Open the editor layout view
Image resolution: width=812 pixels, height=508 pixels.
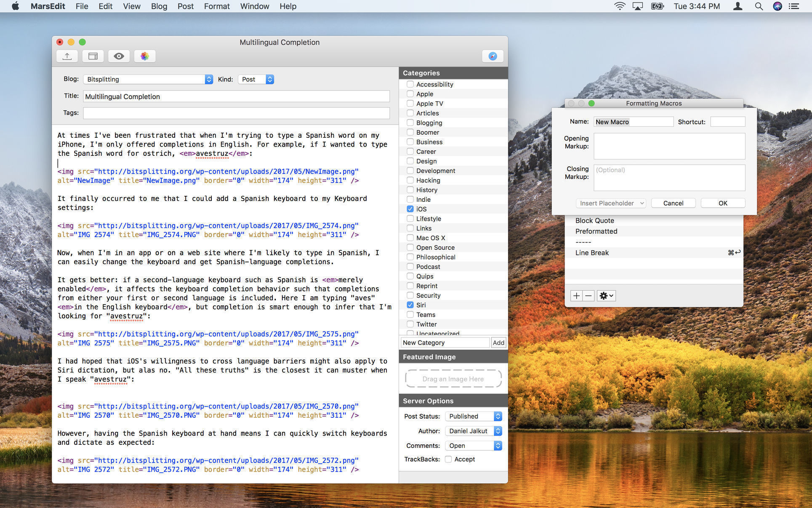93,56
